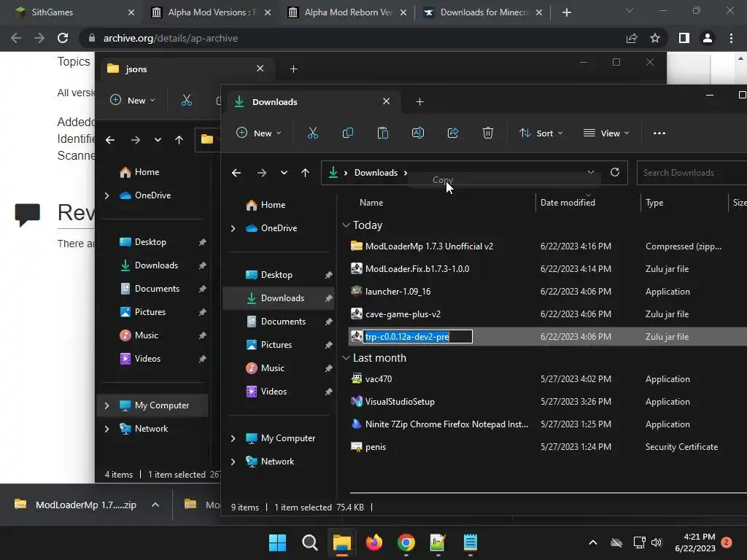The image size is (747, 560).
Task: Select the cave-game-plus-v2 jar file
Action: click(403, 314)
